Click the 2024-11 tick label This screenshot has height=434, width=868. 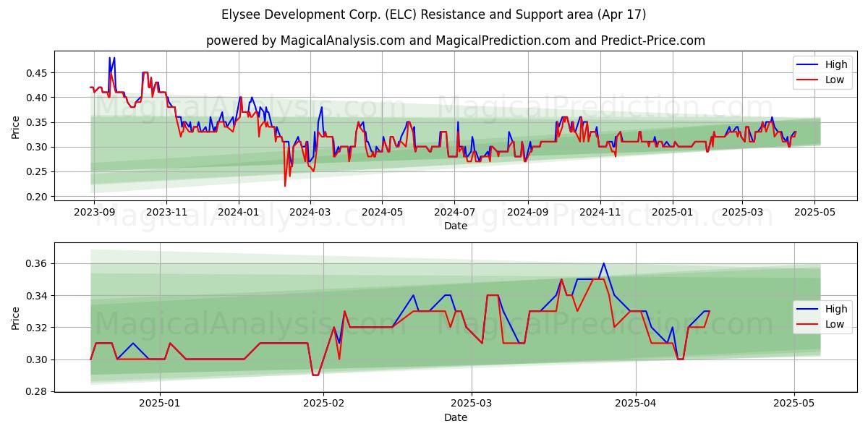coord(600,212)
